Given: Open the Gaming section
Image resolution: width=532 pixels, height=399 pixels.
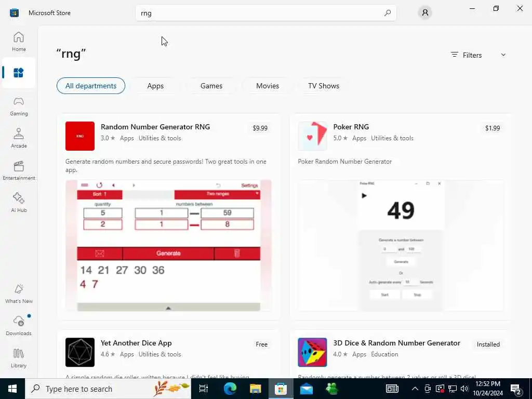Looking at the screenshot, I should (19, 106).
